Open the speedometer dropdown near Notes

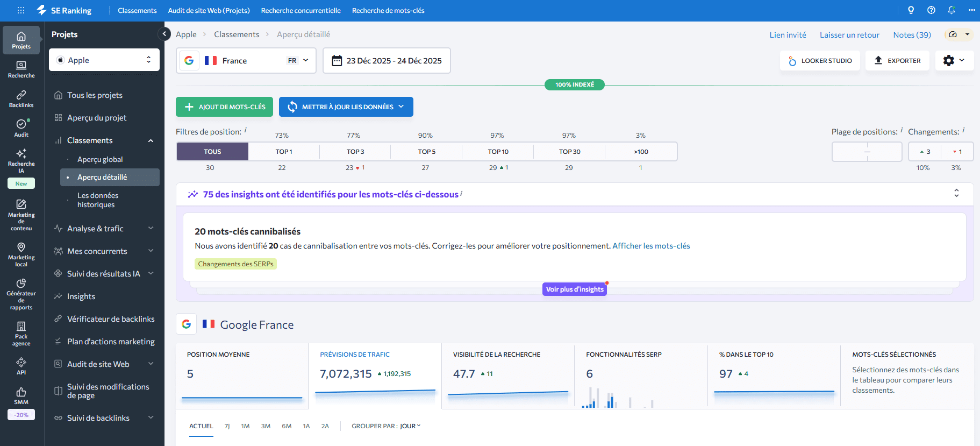959,34
